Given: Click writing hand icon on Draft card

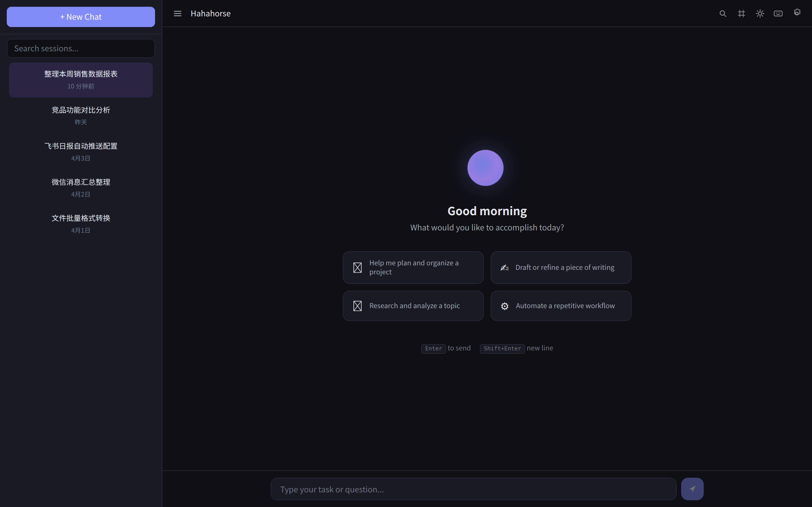Looking at the screenshot, I should pos(504,268).
